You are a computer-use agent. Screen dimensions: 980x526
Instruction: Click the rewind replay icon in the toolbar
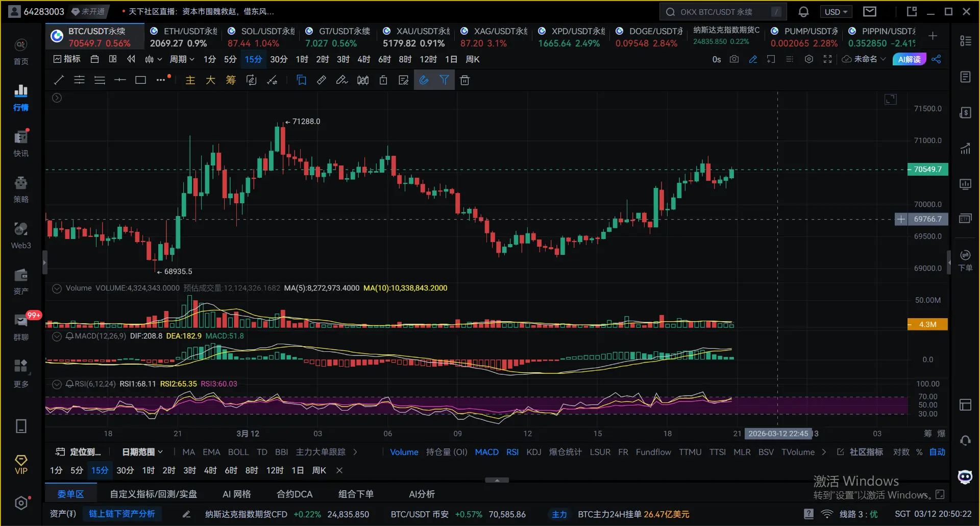(x=131, y=59)
